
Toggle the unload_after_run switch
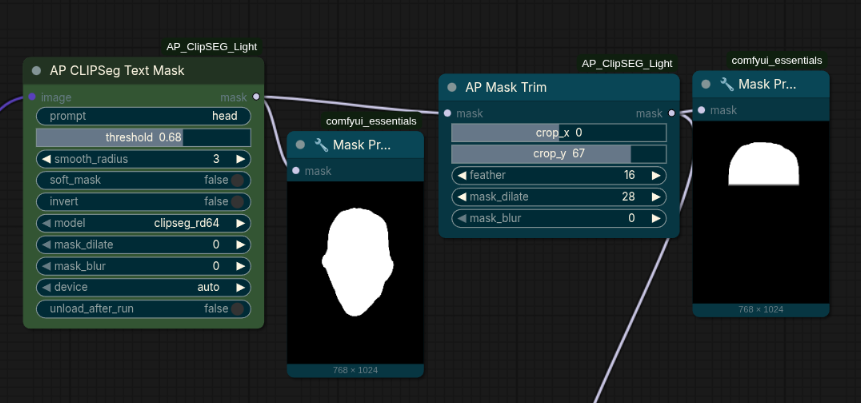tap(237, 309)
